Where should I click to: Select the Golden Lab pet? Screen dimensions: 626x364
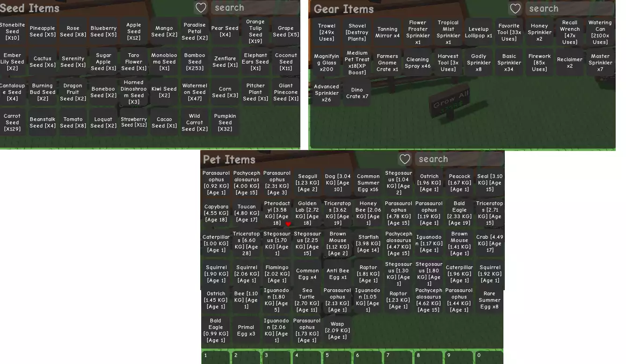(307, 213)
